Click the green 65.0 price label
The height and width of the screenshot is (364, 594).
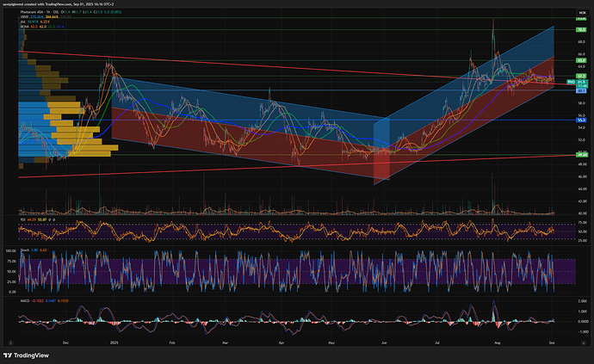581,60
